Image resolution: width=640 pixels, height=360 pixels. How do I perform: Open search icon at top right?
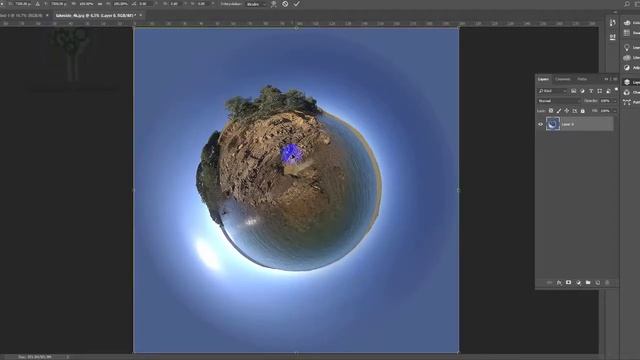tap(627, 4)
